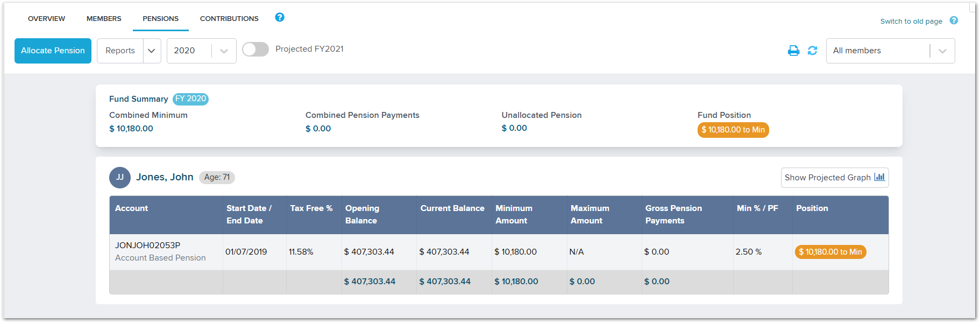This screenshot has height=323, width=980.
Task: Click bar chart icon in Show Projected Graph
Action: coord(879,177)
